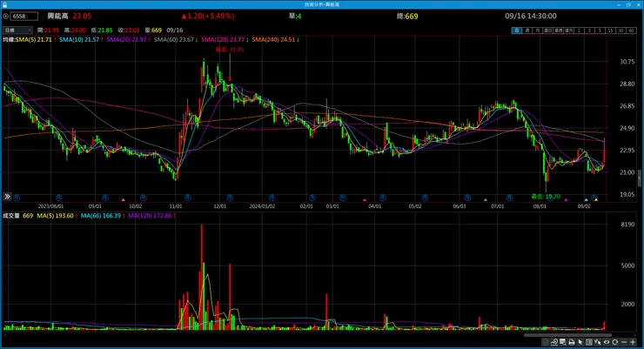Click the stock name 興能高
The width and height of the screenshot is (644, 349).
(x=58, y=17)
